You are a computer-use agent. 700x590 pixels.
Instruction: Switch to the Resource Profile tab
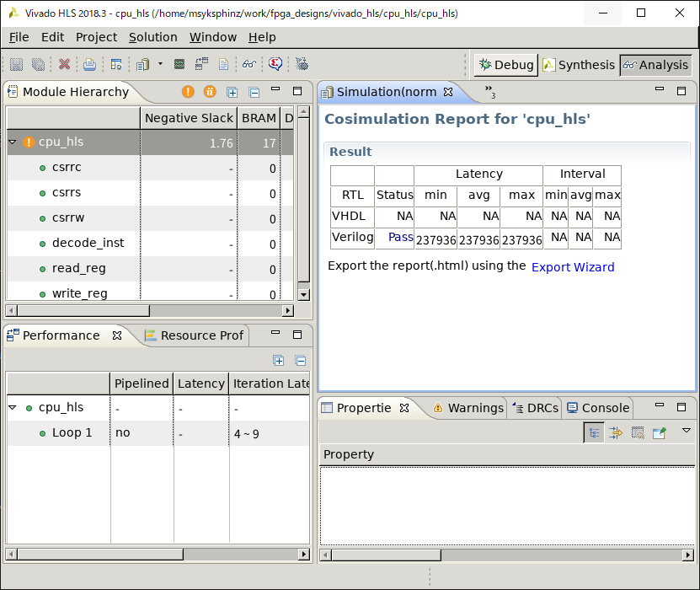click(195, 335)
